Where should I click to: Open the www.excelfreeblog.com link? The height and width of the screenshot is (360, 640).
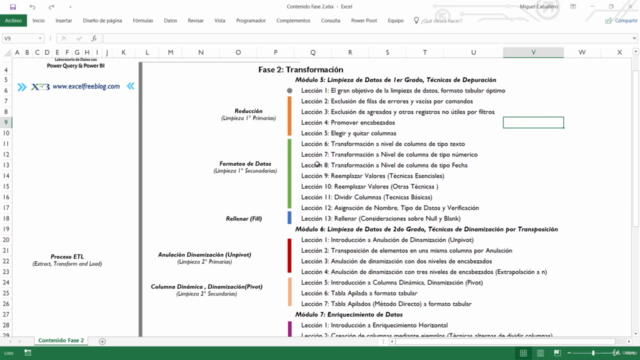86,86
